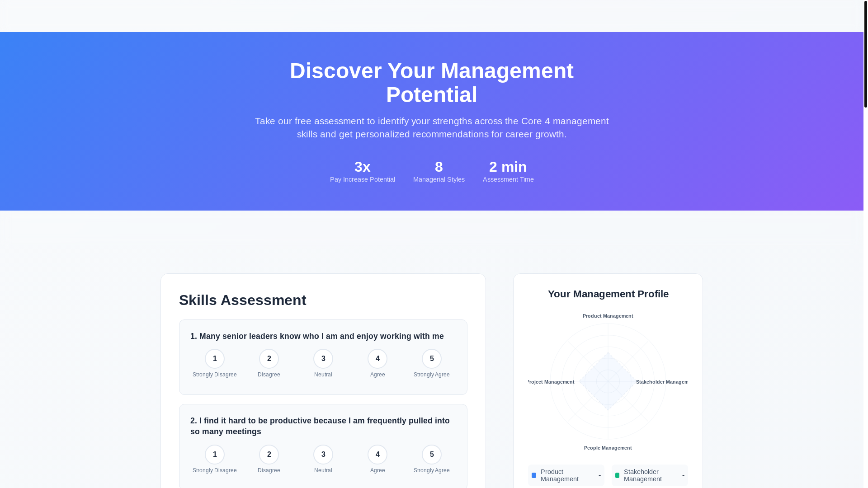Select rating 1 for senior leaders question
Viewport: 868px width, 488px height.
(215, 359)
